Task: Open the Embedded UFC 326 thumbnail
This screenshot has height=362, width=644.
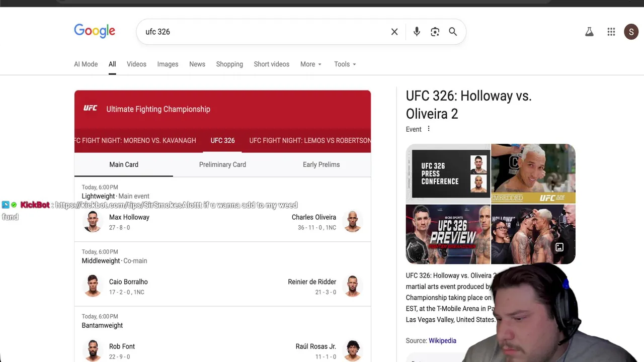Action: point(533,173)
